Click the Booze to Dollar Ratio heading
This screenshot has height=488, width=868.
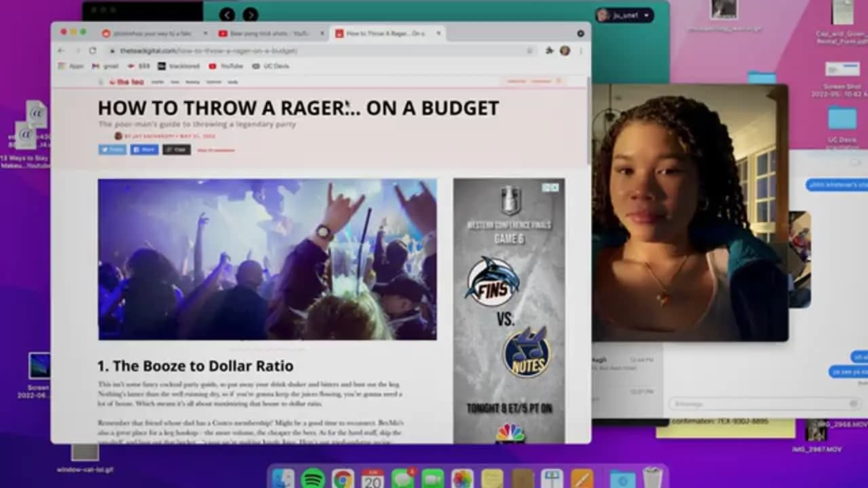point(195,366)
